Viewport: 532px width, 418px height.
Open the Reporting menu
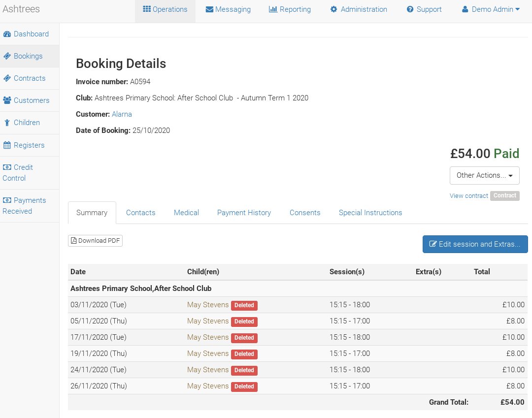pos(290,9)
